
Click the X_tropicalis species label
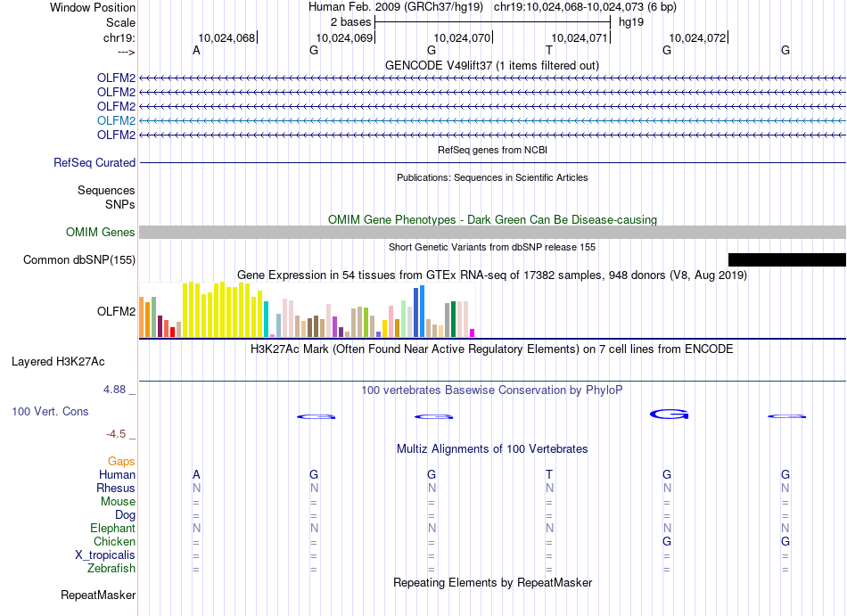105,555
